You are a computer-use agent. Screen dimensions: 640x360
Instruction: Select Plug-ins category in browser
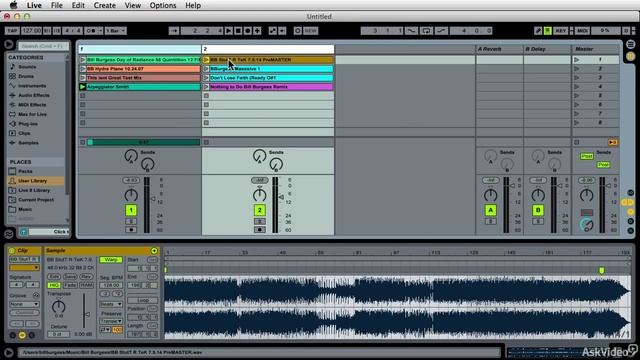pos(28,124)
